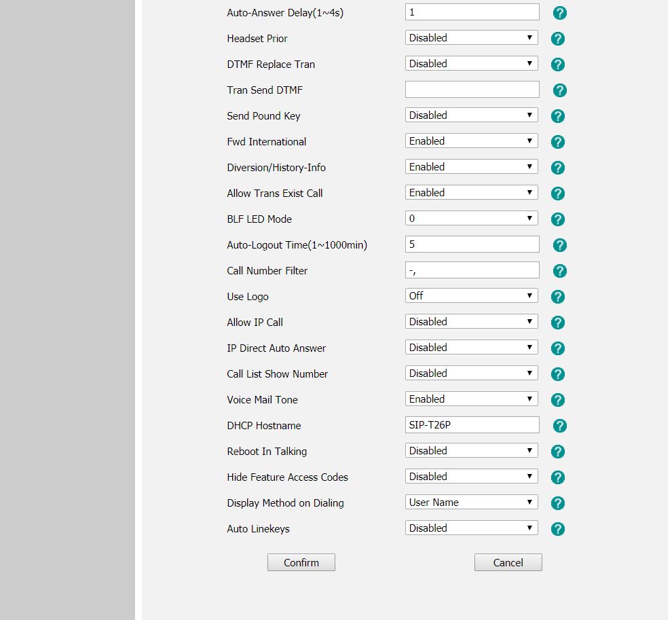
Task: Click the Confirm button
Action: [x=301, y=562]
